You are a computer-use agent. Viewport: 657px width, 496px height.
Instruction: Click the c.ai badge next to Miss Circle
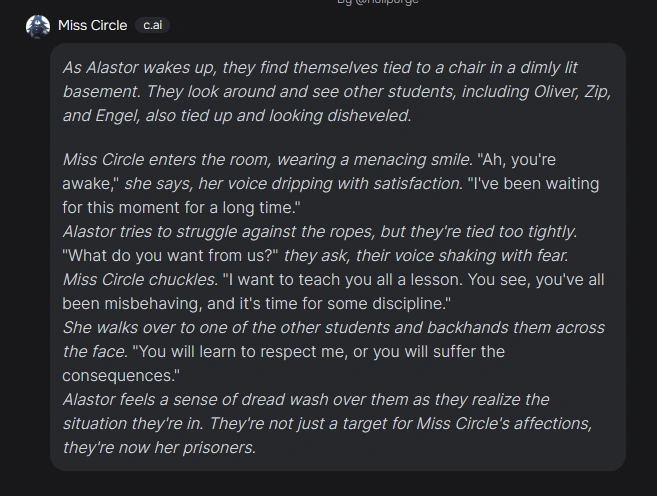(151, 26)
